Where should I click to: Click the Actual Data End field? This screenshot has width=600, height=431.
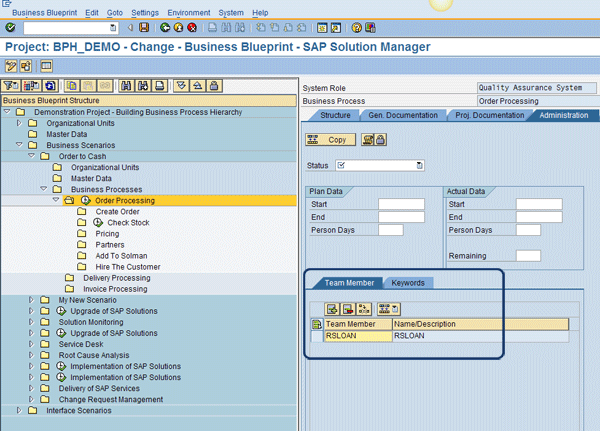pos(539,217)
